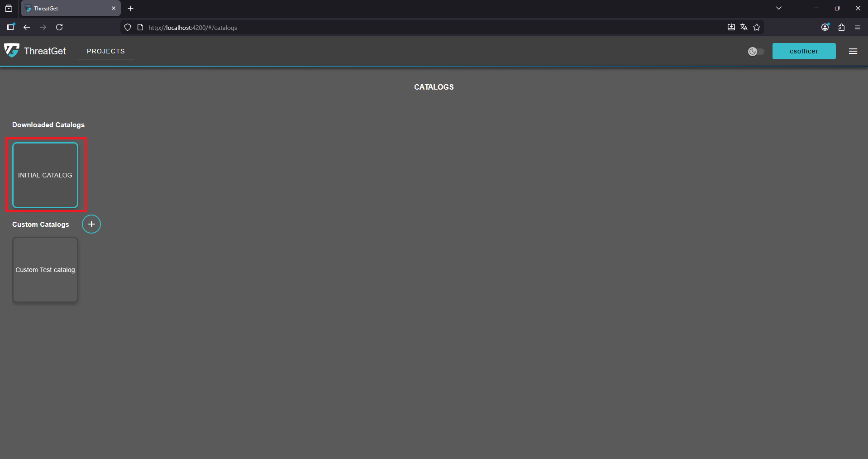The height and width of the screenshot is (459, 868).
Task: Click the csofficer user button
Action: (x=804, y=51)
